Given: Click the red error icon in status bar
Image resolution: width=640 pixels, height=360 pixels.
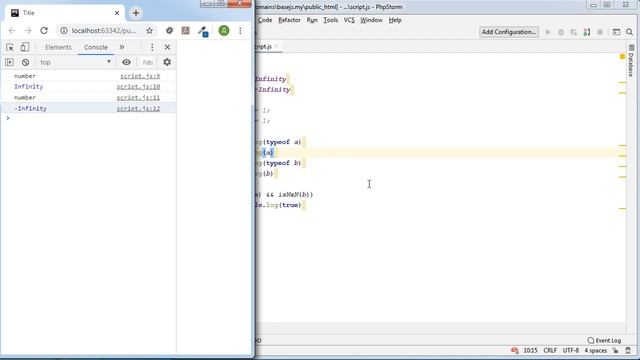Looking at the screenshot, I should [x=515, y=351].
